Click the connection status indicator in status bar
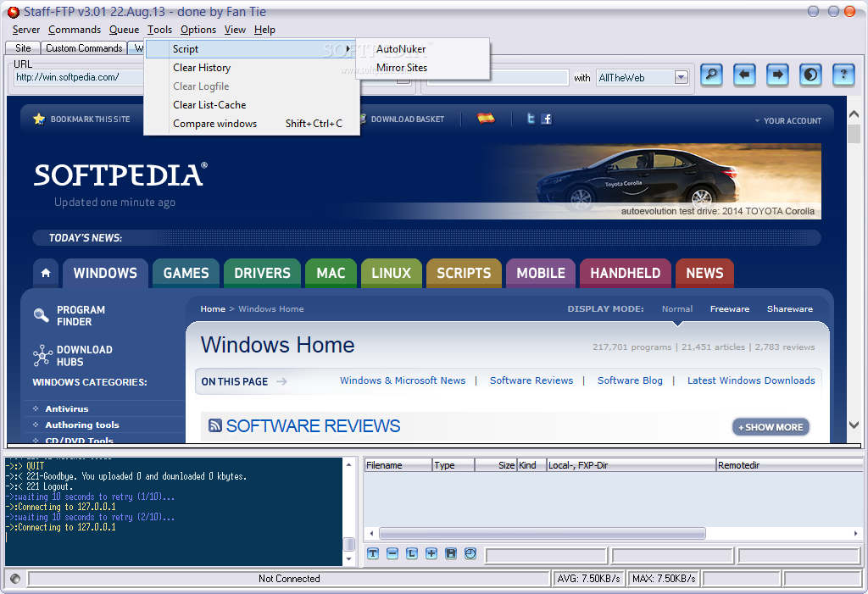The width and height of the screenshot is (868, 594). [15, 579]
